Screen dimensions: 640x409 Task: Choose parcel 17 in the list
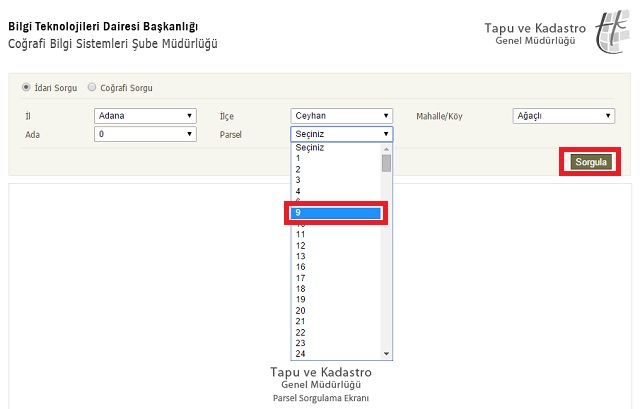click(336, 278)
